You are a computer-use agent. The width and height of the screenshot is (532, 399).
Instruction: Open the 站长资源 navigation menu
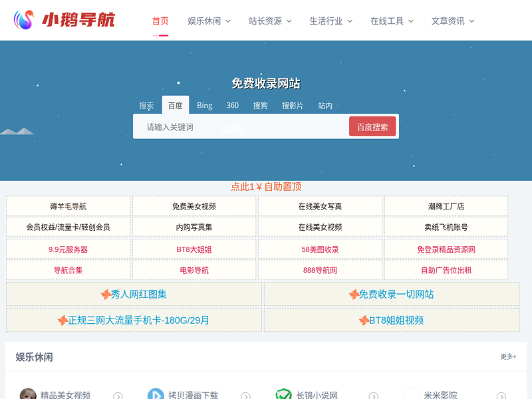pyautogui.click(x=265, y=21)
